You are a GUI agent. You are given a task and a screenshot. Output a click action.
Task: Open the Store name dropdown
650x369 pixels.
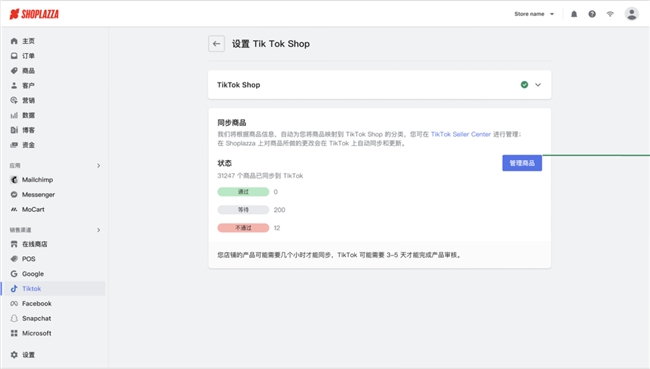[534, 14]
